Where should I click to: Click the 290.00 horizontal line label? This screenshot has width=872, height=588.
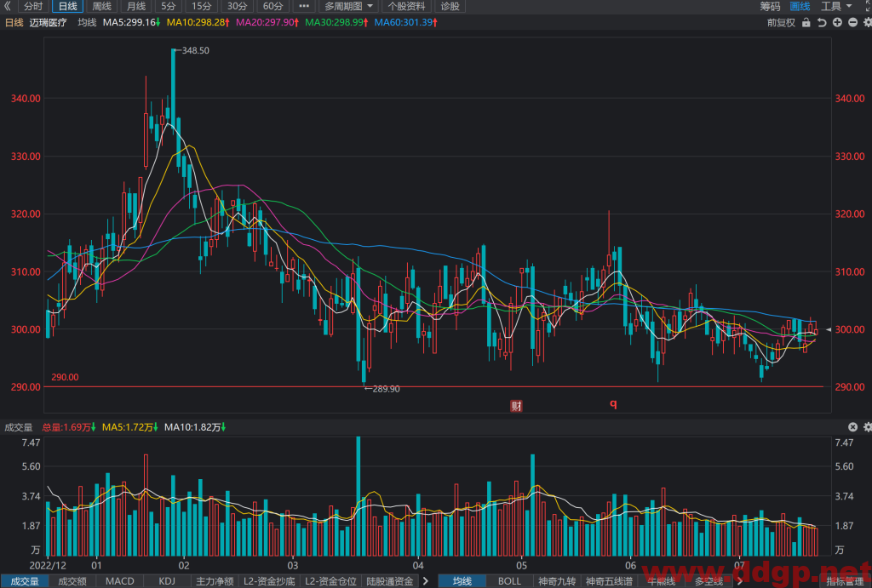[65, 377]
